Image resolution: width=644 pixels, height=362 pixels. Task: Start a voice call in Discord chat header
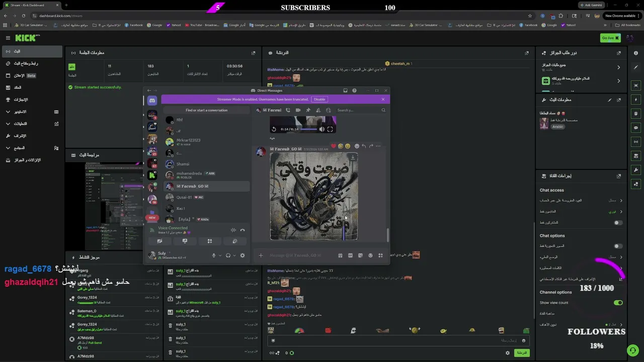[x=288, y=110]
